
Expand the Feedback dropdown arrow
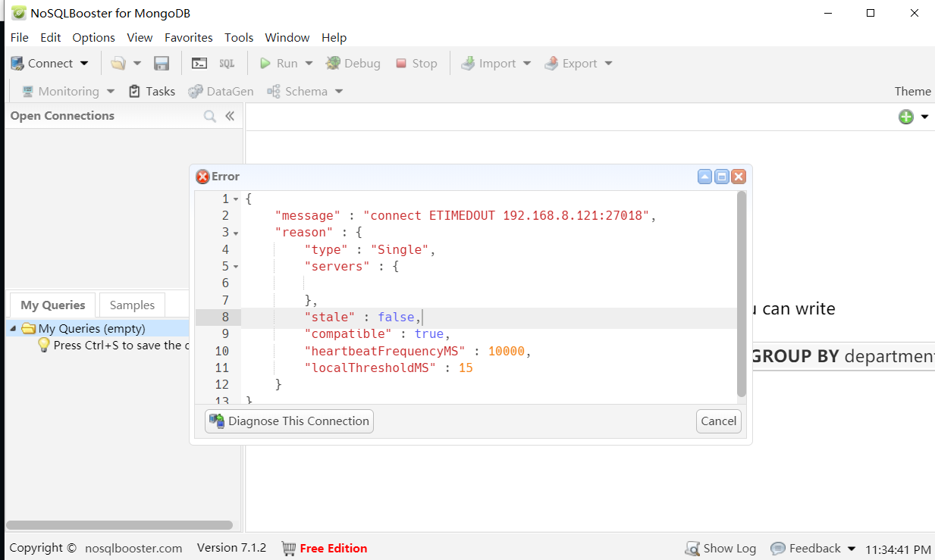click(x=852, y=549)
